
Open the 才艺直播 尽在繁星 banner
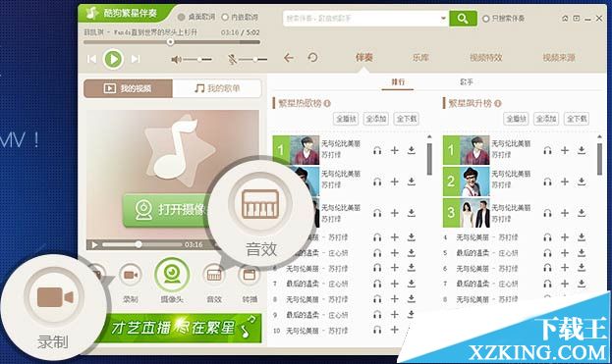179,328
